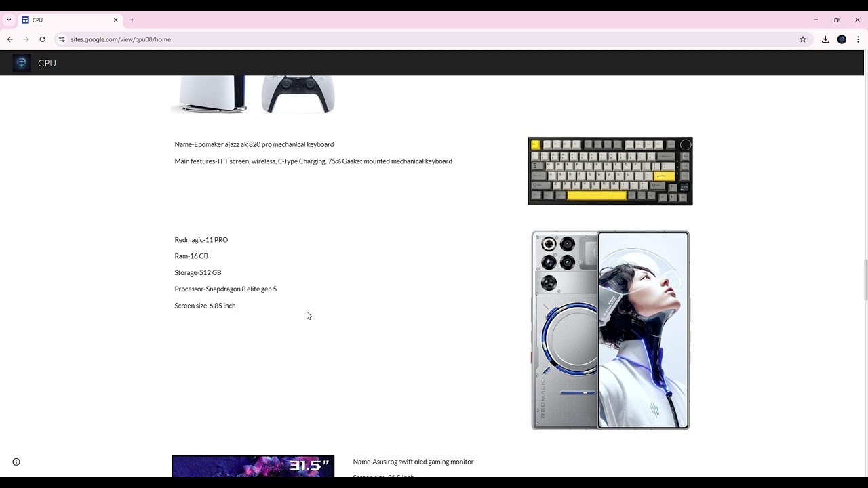Image resolution: width=868 pixels, height=488 pixels.
Task: Open the browser downloads icon
Action: point(825,39)
